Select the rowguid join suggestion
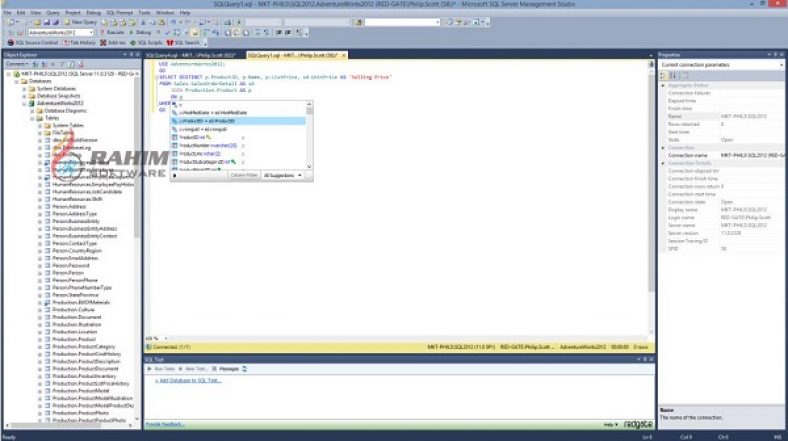Viewport: 788px width, 441px height. tap(238, 129)
